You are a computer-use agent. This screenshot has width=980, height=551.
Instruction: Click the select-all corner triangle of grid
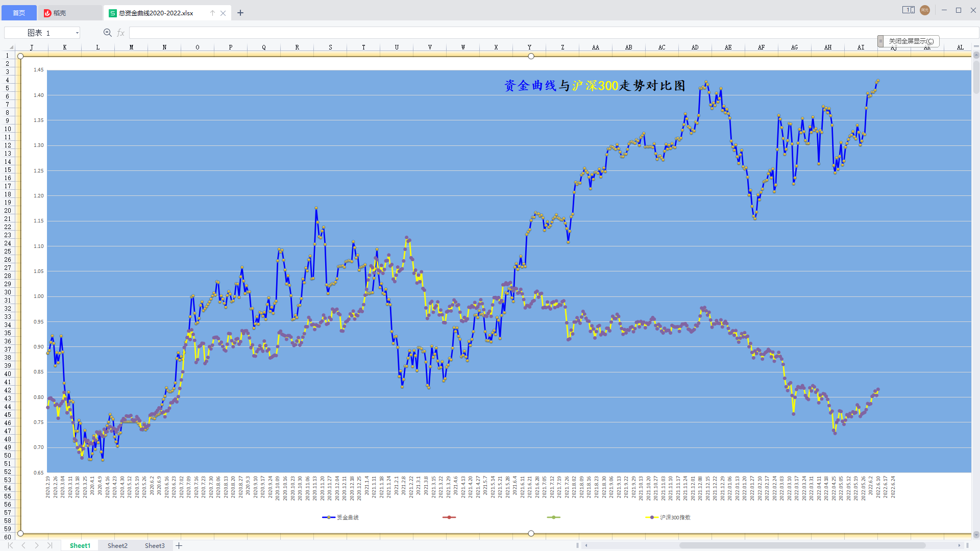point(11,47)
